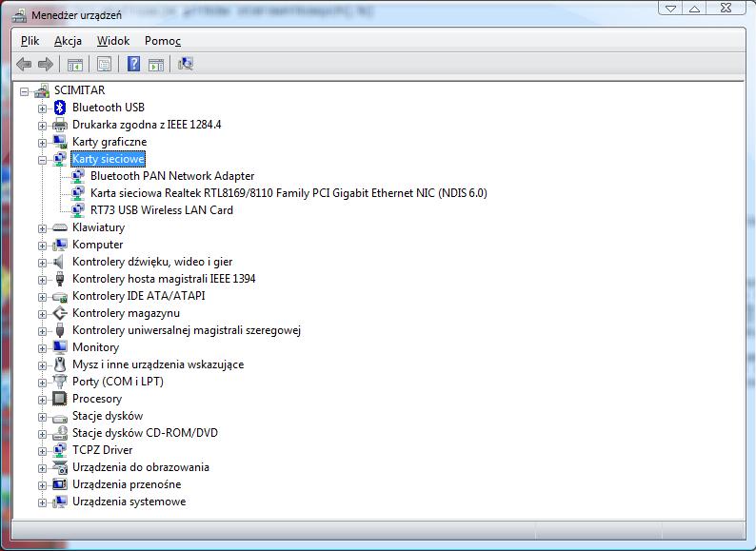Click the Back arrow toolbar icon
Viewport: 756px width, 551px height.
[24, 64]
